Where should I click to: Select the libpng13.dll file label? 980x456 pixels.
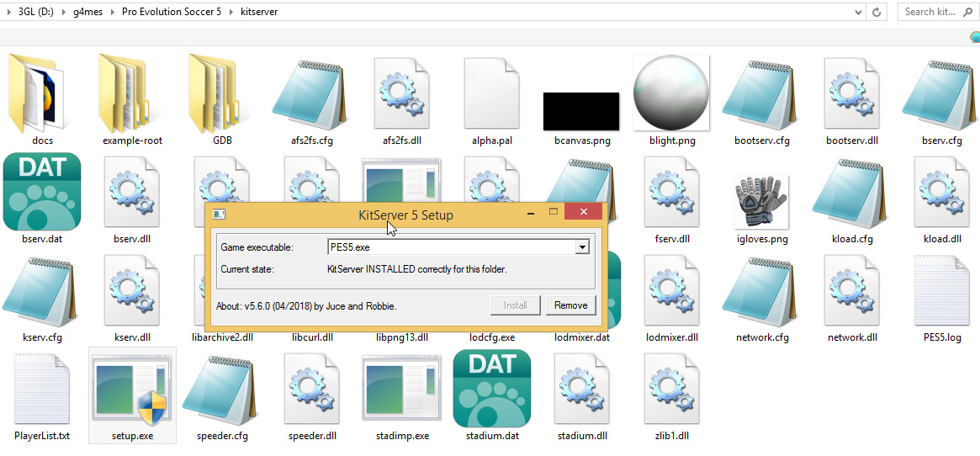coord(402,337)
